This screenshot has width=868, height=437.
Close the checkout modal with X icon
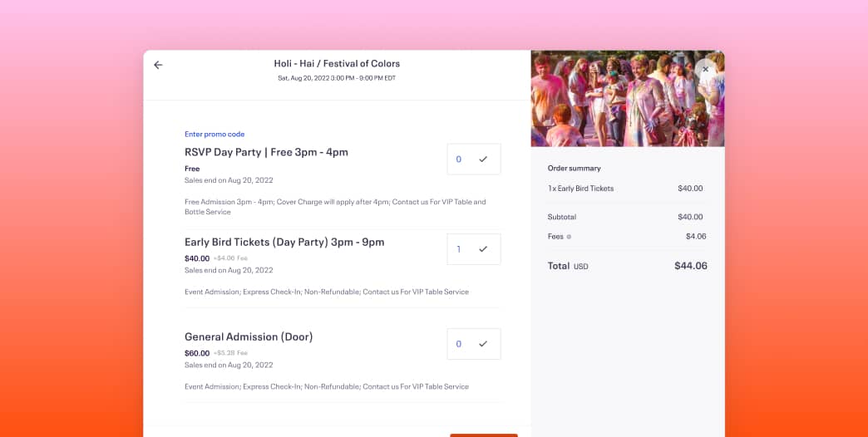(x=705, y=70)
